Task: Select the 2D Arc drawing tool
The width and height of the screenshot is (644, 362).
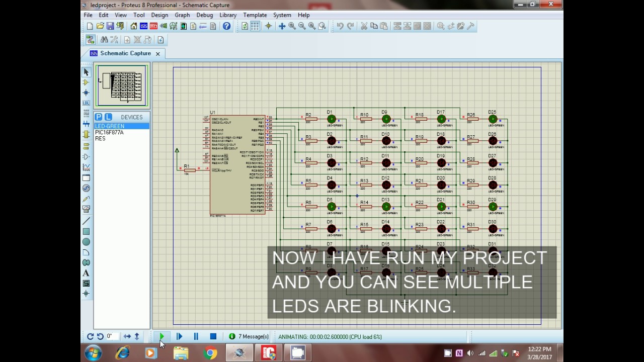Action: [x=86, y=252]
